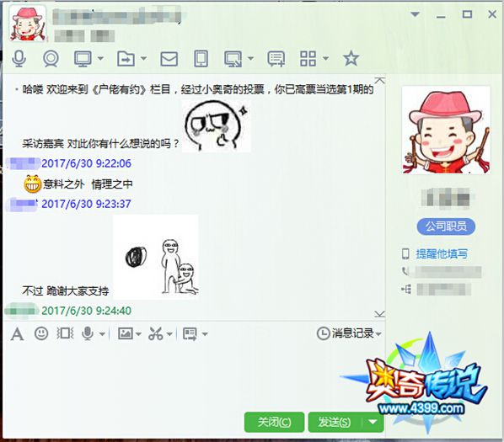Screen dimensions: 504x442
Task: Open the apps grid icon
Action: click(x=308, y=59)
